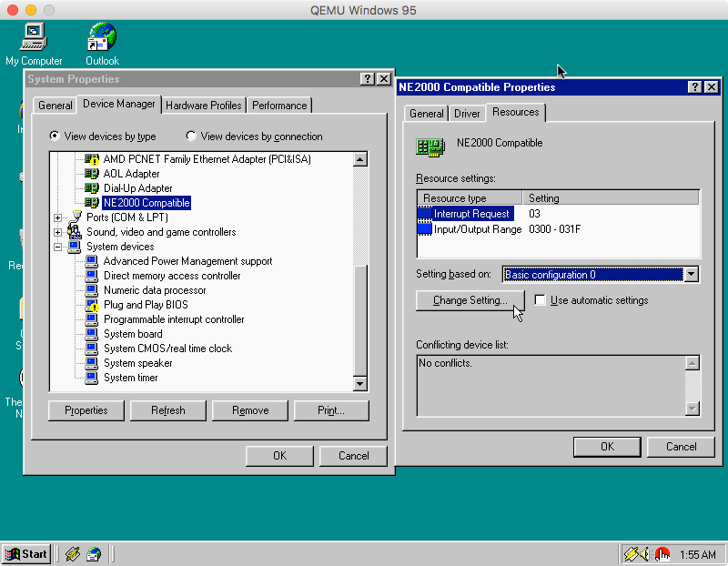Select View devices by type
Screen dimensions: 728x566
(55, 136)
